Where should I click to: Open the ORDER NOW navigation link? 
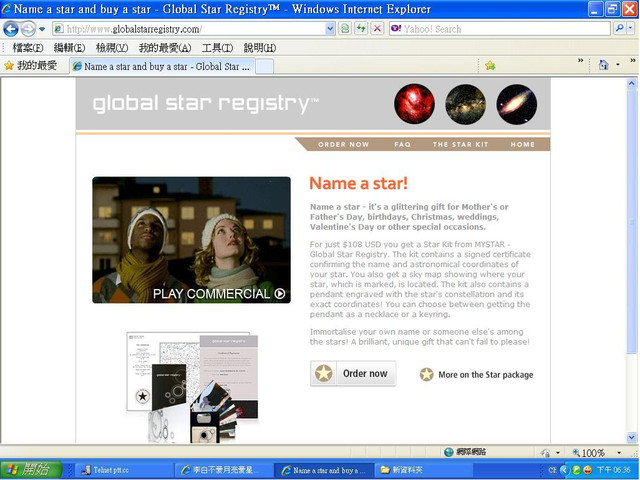pyautogui.click(x=343, y=144)
